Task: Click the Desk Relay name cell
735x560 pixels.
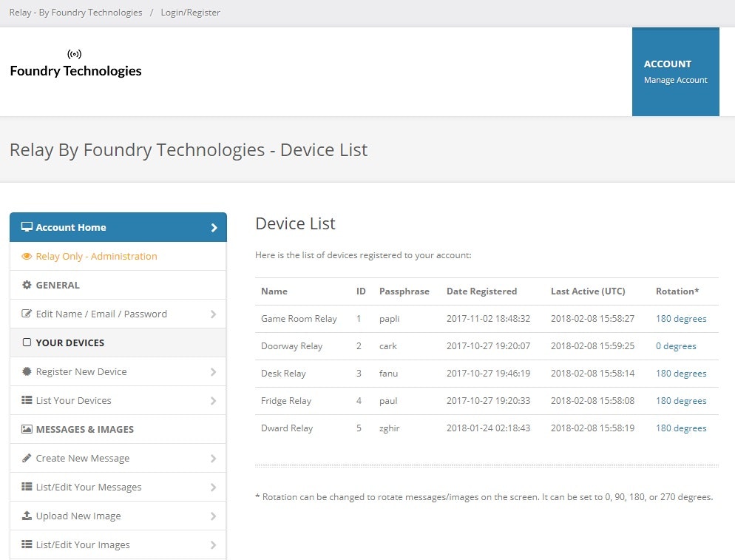Action: point(283,374)
